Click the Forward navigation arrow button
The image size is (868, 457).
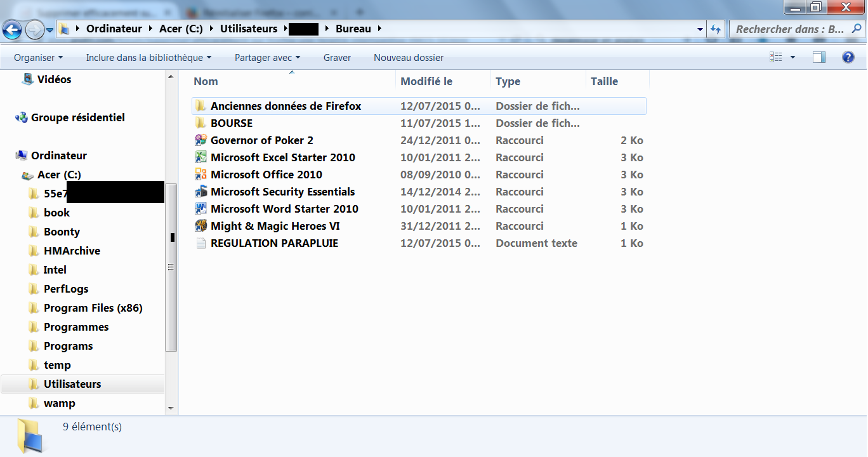click(x=34, y=29)
